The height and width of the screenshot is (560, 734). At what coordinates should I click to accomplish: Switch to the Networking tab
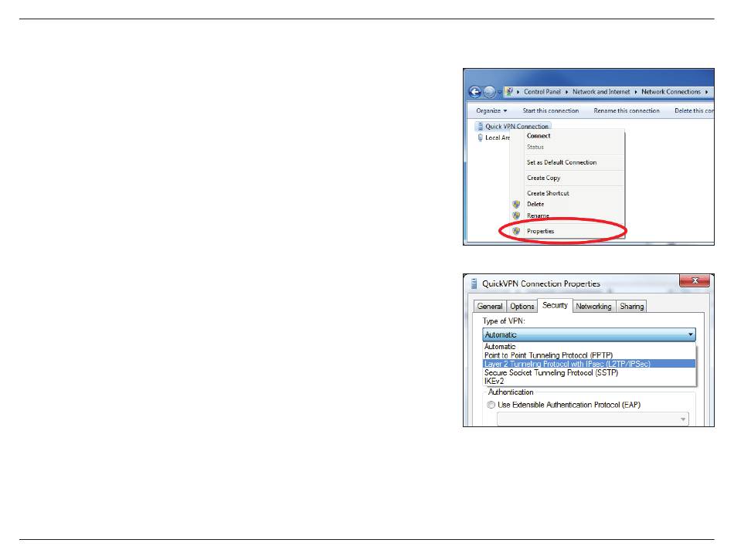(x=593, y=306)
